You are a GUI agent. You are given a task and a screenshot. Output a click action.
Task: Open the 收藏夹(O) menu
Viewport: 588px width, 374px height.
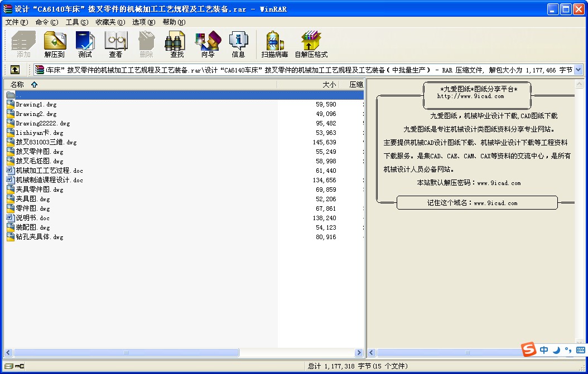(110, 22)
